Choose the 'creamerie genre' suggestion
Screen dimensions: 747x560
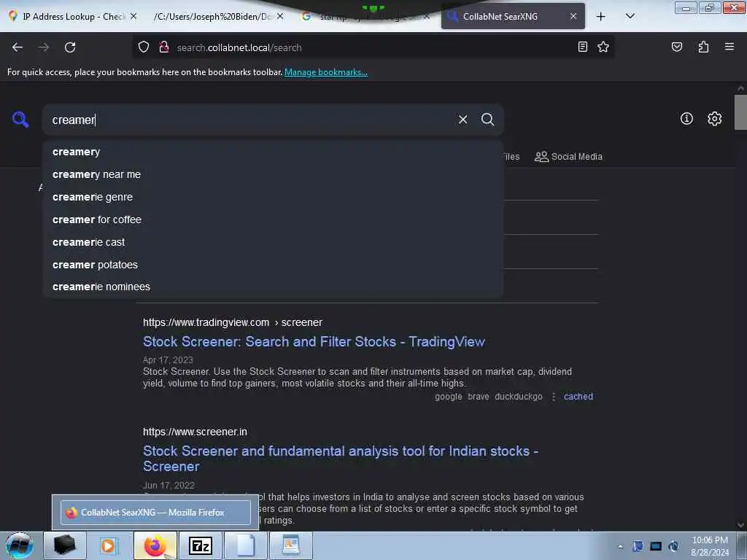273,197
